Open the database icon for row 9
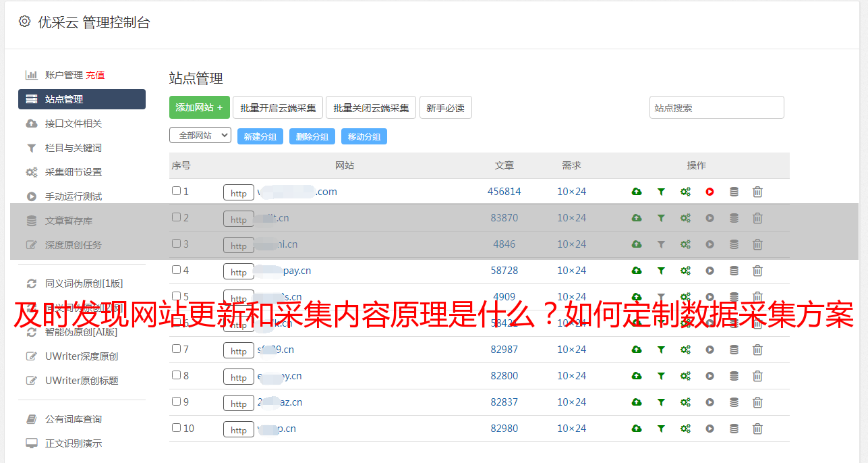This screenshot has width=868, height=463. pos(734,402)
